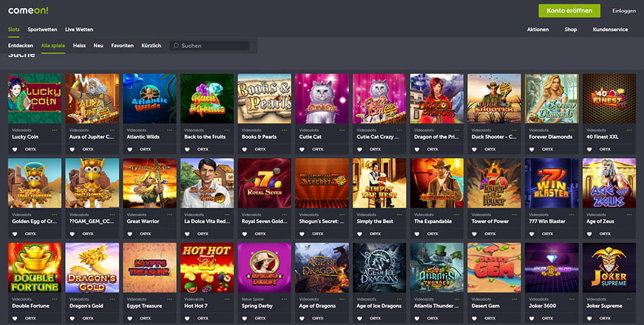Viewport: 644px width, 325px height.
Task: Open the three-dot menu for Cutie Cat
Action: point(342,130)
